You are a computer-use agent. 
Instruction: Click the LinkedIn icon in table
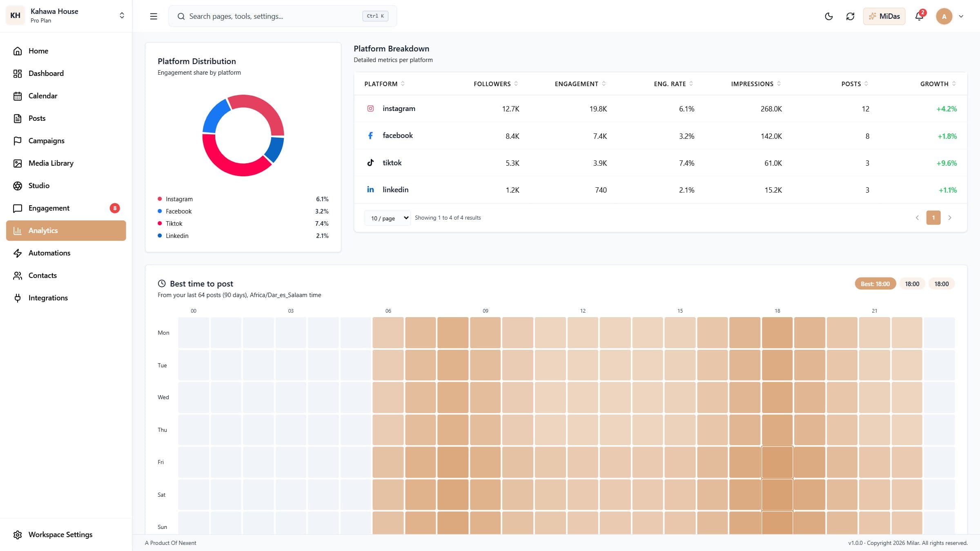(370, 190)
